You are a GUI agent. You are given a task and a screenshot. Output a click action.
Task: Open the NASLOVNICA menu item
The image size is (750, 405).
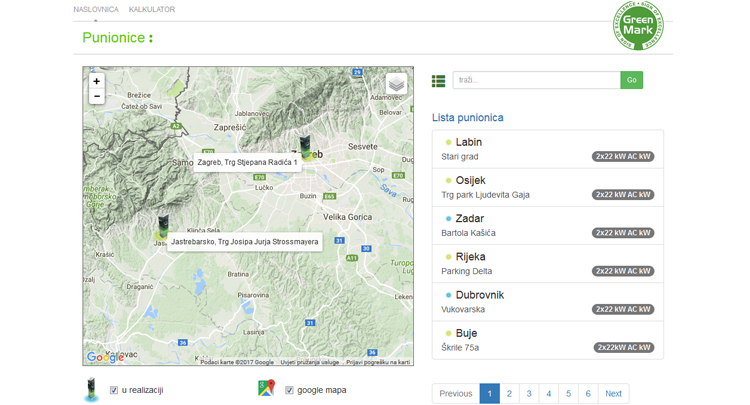pos(96,10)
